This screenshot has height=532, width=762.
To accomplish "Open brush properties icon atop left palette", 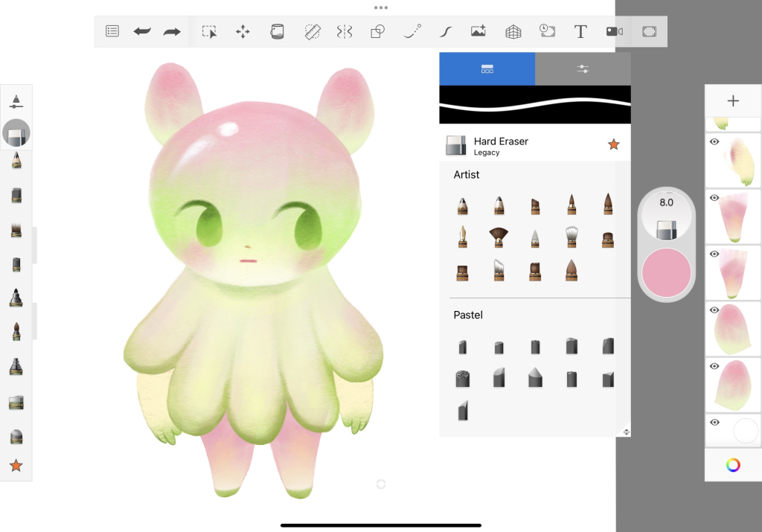I will click(x=16, y=101).
